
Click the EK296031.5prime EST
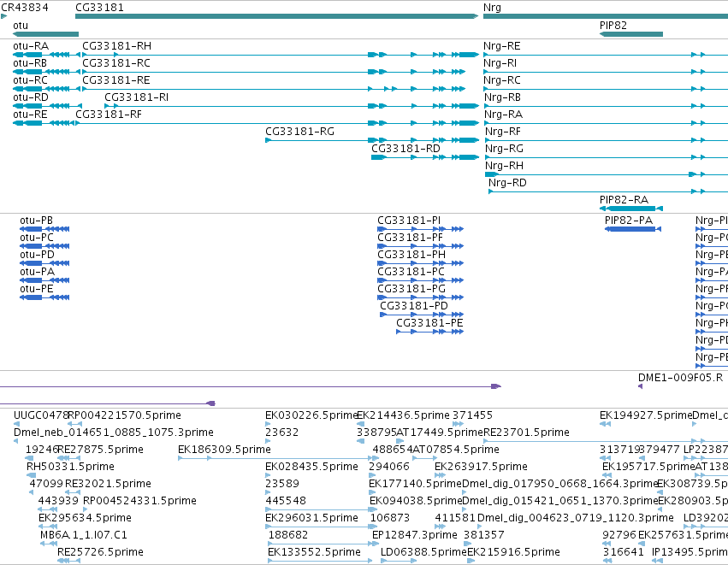tap(321, 527)
